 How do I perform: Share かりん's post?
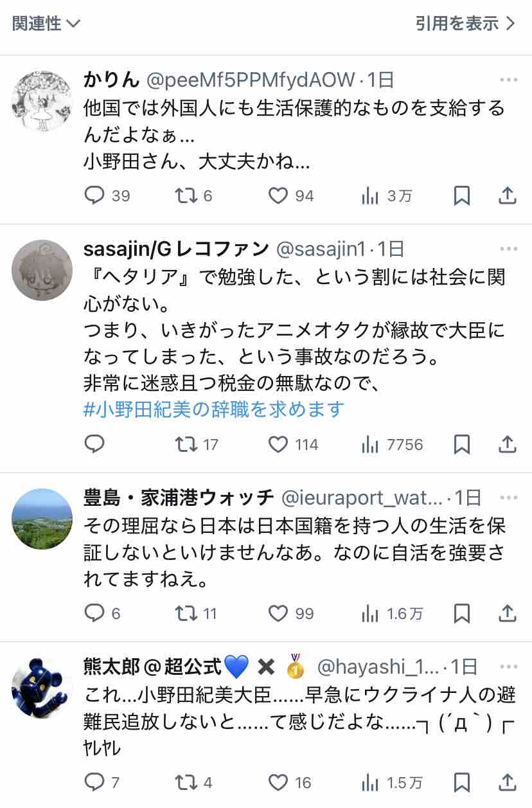508,196
